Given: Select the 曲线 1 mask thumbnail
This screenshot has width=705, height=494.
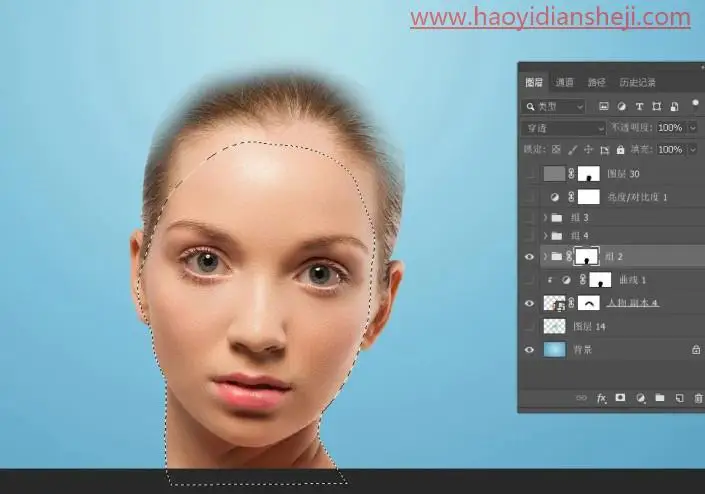Looking at the screenshot, I should pyautogui.click(x=600, y=280).
